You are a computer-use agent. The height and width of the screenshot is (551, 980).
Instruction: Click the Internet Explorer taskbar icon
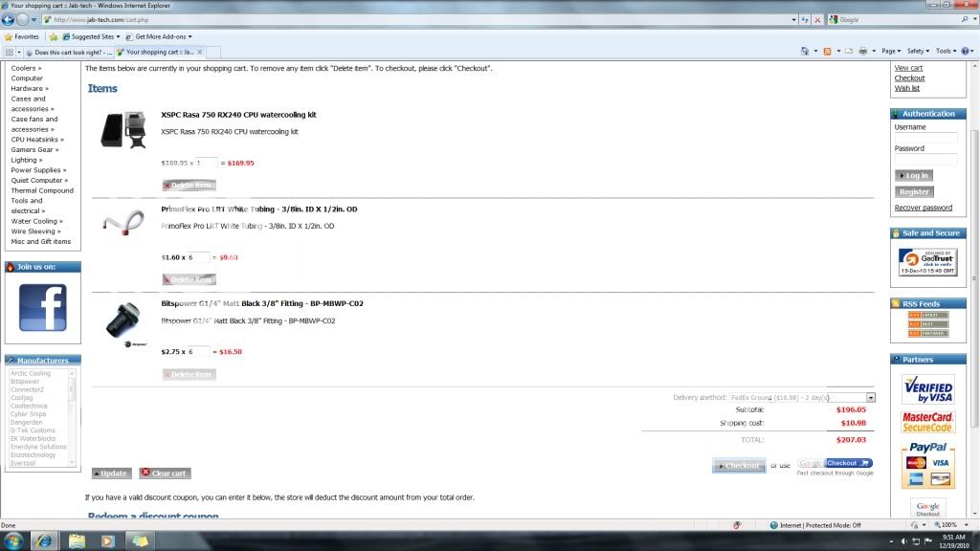tap(44, 541)
